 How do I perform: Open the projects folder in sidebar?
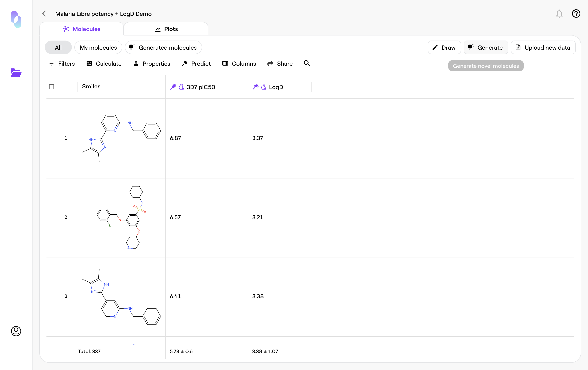[x=16, y=73]
